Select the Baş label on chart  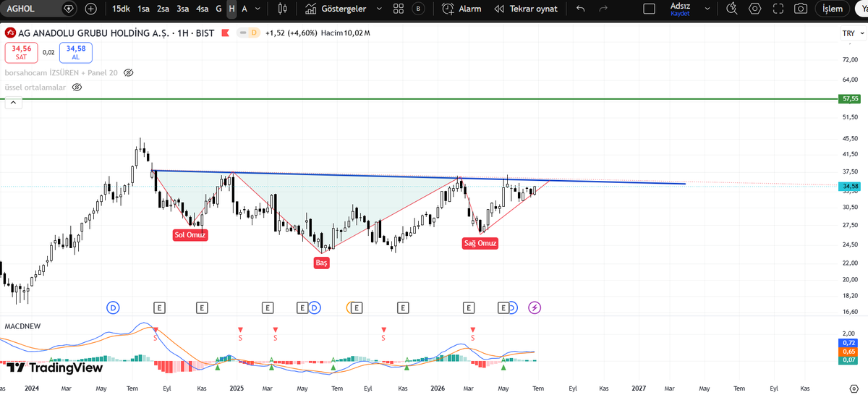tap(322, 263)
